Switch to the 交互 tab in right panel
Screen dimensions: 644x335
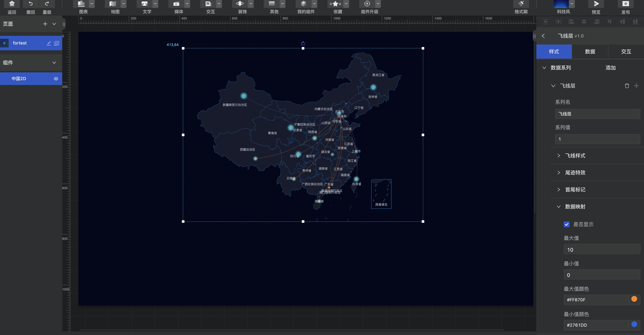pos(626,52)
